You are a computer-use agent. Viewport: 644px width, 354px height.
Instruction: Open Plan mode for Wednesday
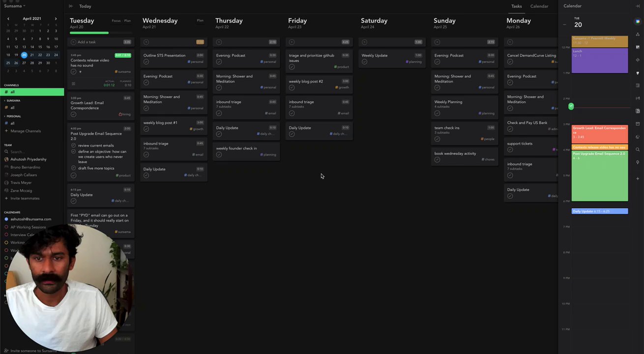(x=200, y=21)
